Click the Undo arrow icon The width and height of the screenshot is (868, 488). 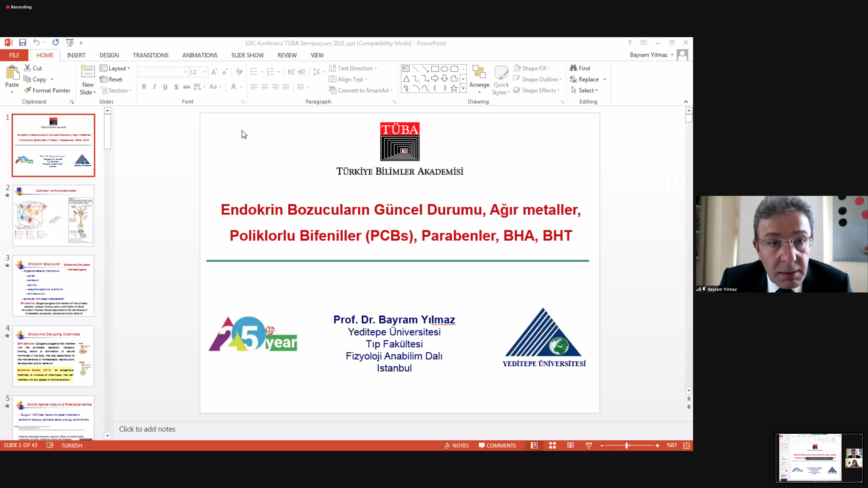pyautogui.click(x=36, y=42)
